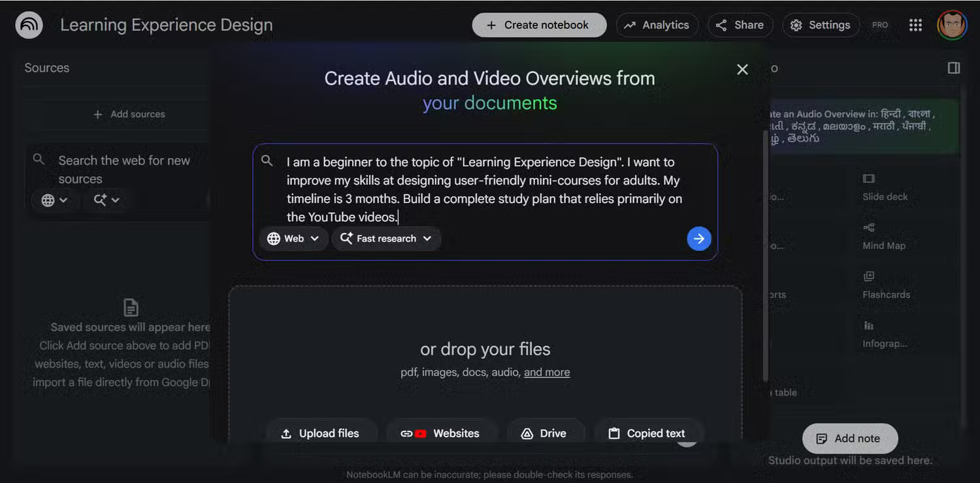The height and width of the screenshot is (483, 980).
Task: Open the 'and more' file formats link
Action: [547, 372]
